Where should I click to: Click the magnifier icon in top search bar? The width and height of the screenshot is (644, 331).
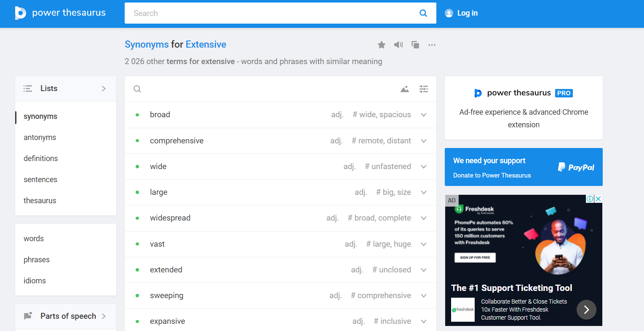pyautogui.click(x=423, y=13)
